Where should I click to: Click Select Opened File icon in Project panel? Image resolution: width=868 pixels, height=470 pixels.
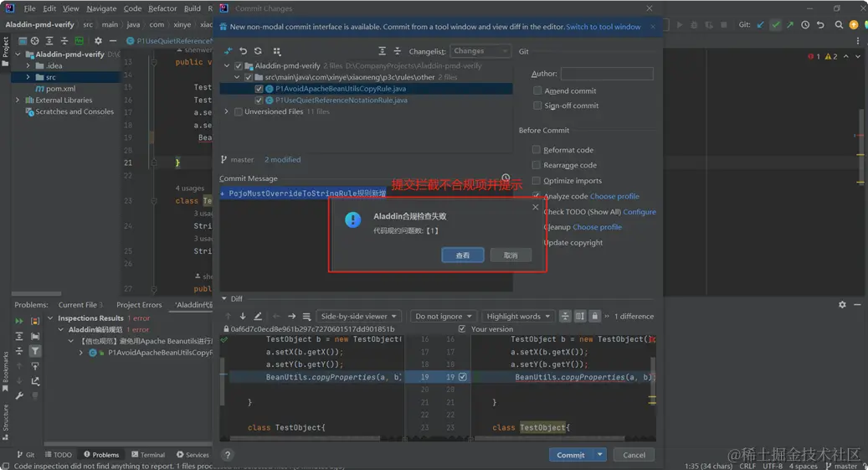[35, 40]
